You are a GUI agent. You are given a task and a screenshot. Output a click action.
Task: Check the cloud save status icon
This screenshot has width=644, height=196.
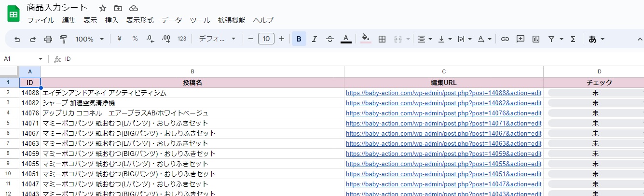(x=134, y=8)
